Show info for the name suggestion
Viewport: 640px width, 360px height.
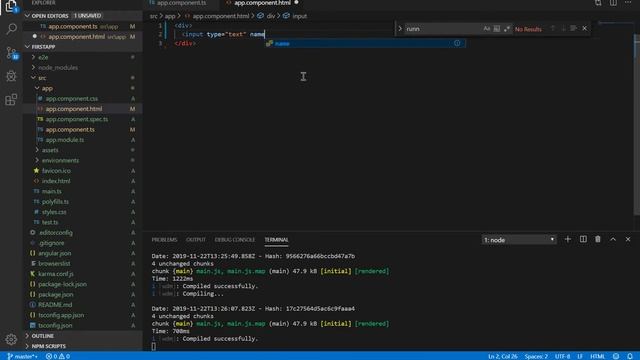(x=457, y=43)
